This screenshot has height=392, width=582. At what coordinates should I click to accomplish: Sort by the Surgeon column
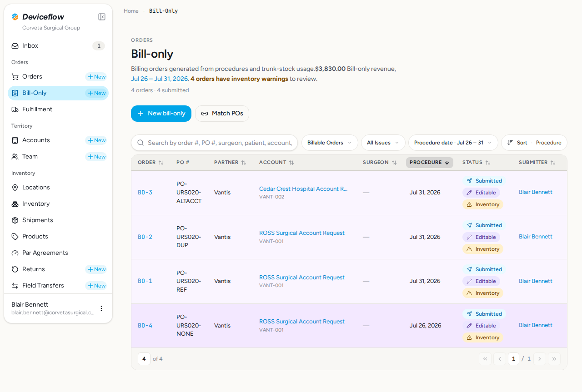click(380, 163)
